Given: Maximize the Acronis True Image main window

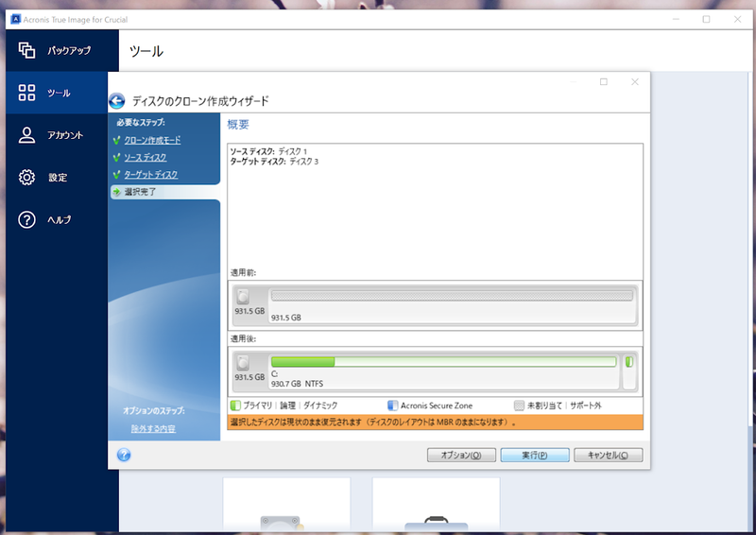Looking at the screenshot, I should [x=706, y=19].
